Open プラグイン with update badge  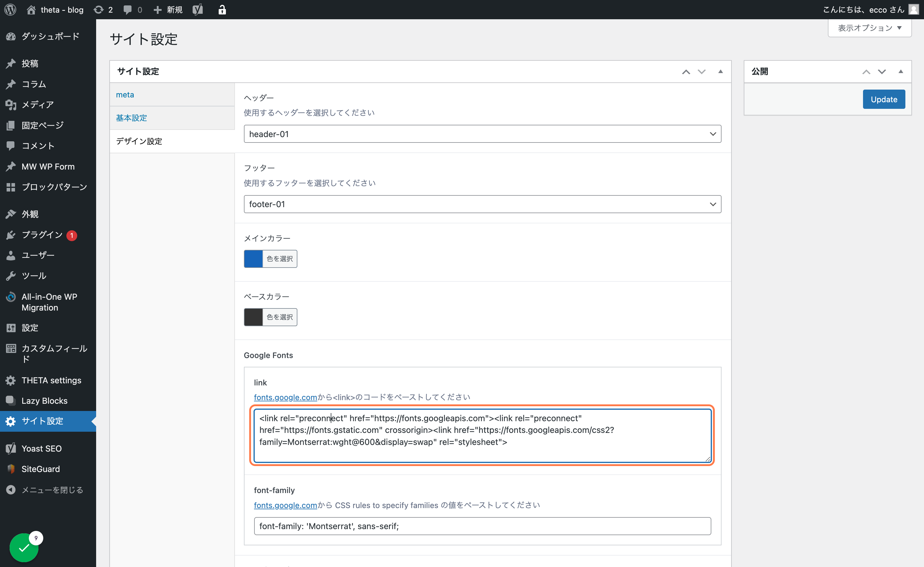[x=48, y=235]
